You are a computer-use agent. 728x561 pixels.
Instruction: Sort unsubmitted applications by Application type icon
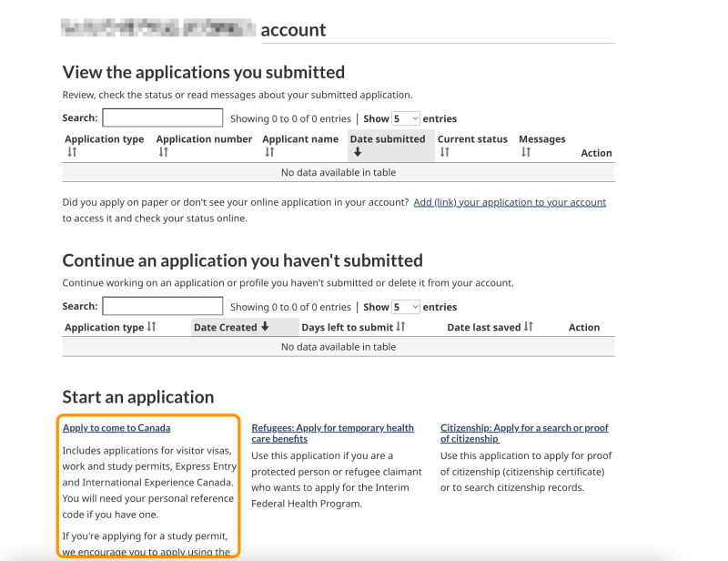coord(152,327)
